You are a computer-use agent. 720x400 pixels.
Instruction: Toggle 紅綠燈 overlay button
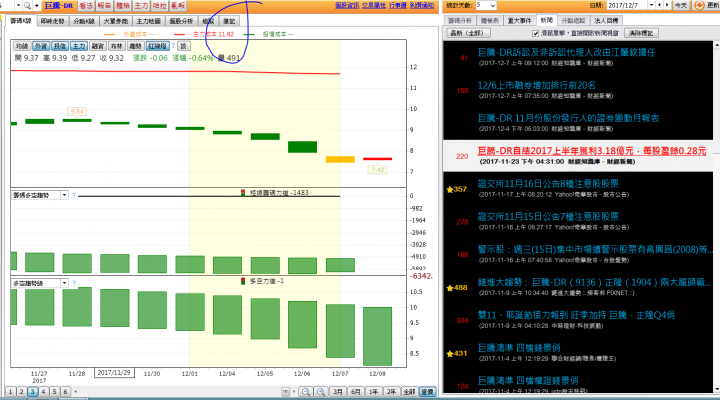tap(157, 46)
